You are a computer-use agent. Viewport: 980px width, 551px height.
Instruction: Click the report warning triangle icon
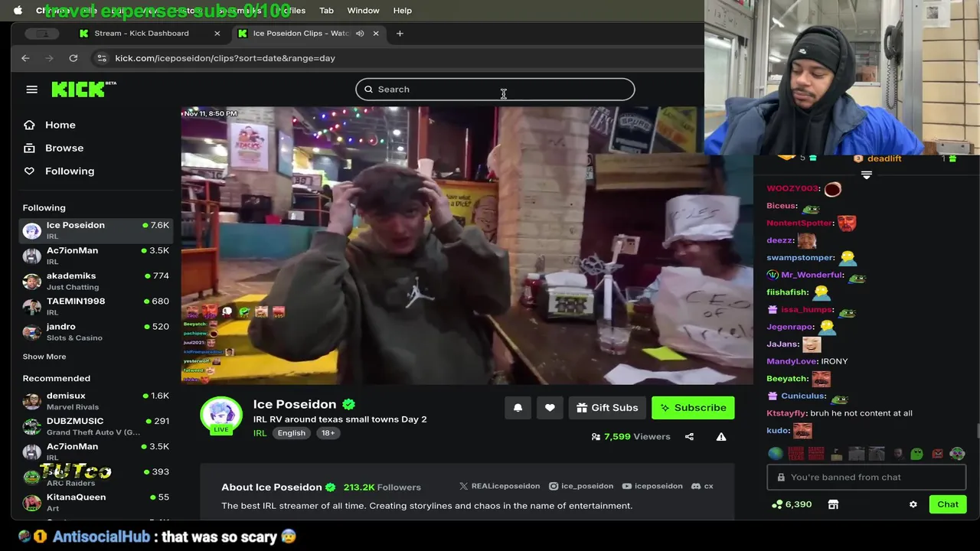click(x=721, y=437)
